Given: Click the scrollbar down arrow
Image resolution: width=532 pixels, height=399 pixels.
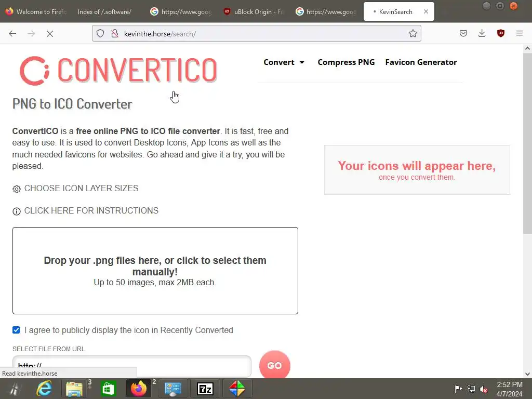Looking at the screenshot, I should (x=527, y=374).
